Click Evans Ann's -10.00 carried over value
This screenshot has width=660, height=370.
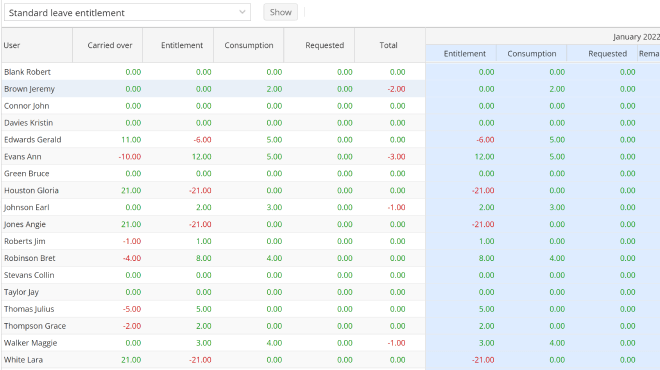[130, 157]
